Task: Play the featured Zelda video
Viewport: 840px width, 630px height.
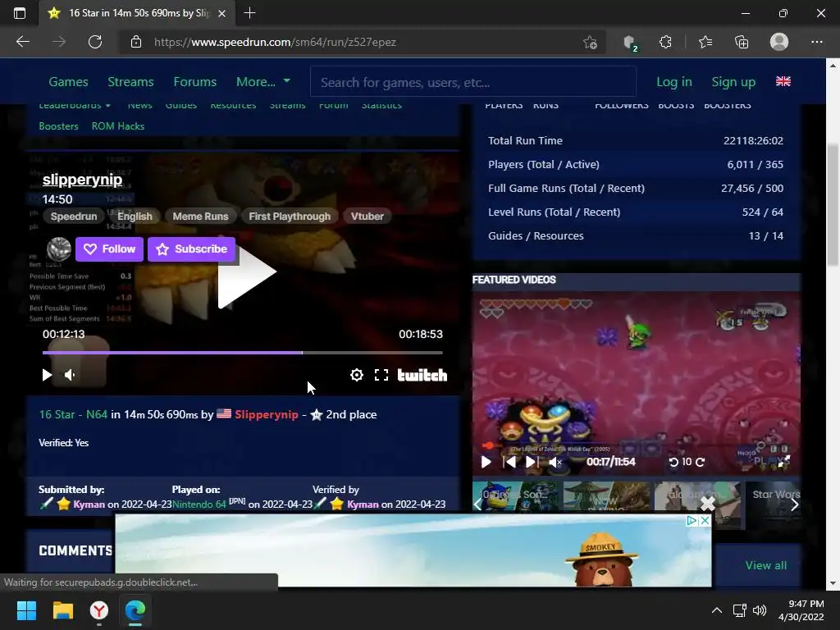Action: coord(486,462)
